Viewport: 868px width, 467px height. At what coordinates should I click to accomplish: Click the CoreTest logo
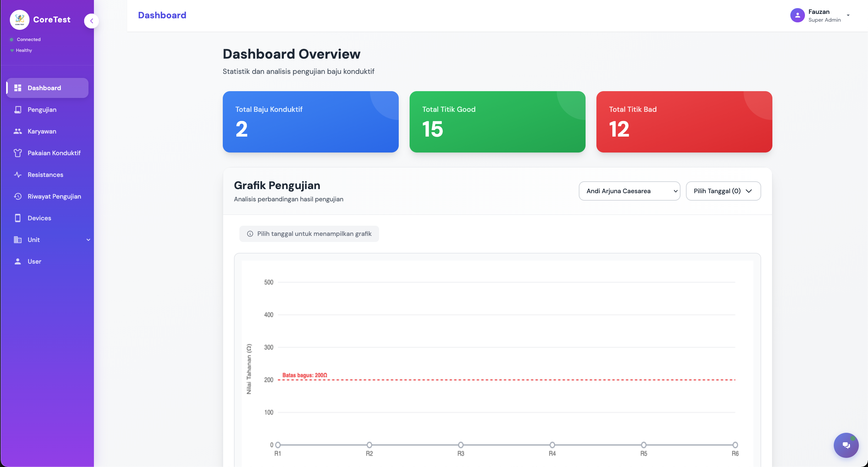point(20,19)
